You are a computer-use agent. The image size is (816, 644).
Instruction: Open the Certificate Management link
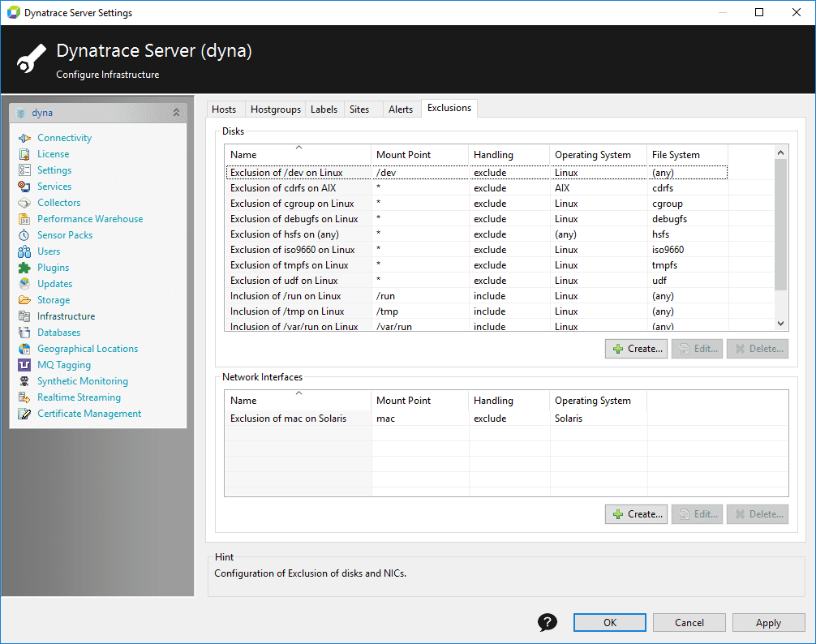click(89, 414)
